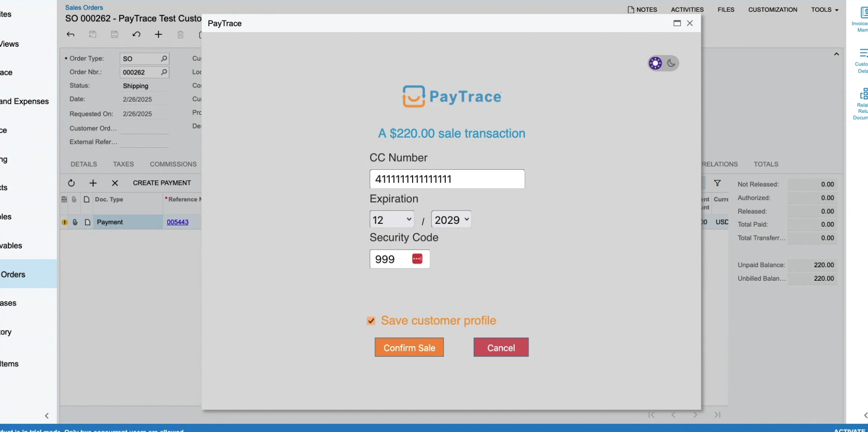Go back using the Sales Orders back arrow
868x432 pixels.
tap(71, 35)
